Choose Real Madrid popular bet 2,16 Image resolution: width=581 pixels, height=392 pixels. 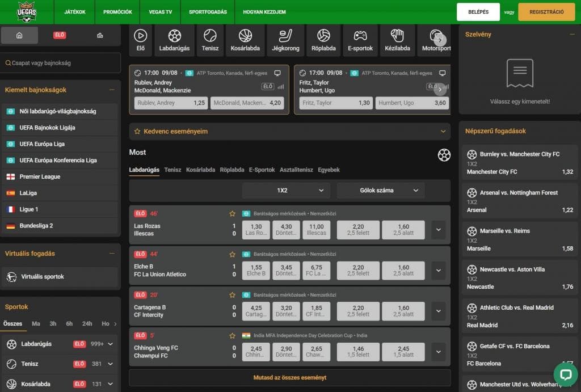click(x=520, y=317)
